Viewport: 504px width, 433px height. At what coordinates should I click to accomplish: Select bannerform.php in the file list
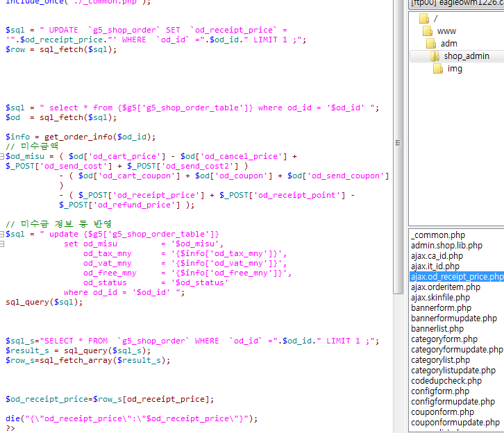click(441, 308)
